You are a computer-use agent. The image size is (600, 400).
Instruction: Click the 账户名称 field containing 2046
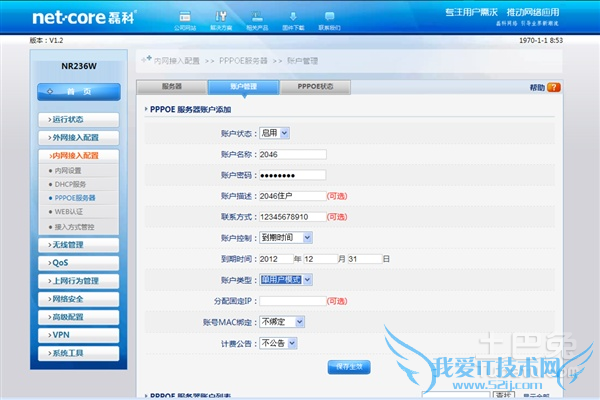293,155
